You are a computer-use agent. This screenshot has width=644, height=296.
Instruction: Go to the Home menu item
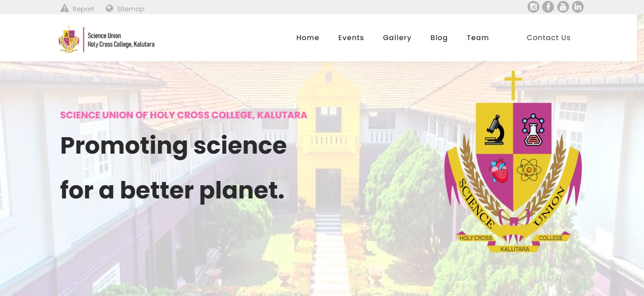308,38
